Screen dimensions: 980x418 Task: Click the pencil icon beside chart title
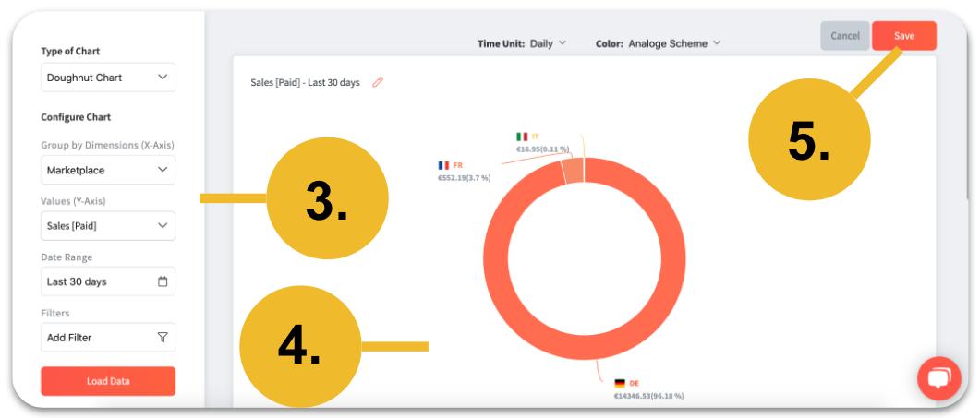point(378,82)
